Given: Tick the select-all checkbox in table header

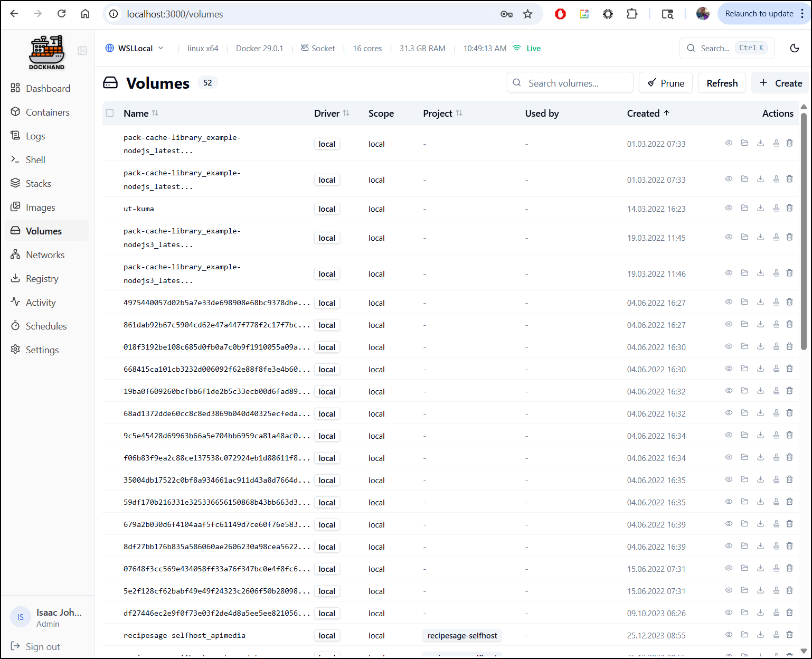Looking at the screenshot, I should coord(110,113).
